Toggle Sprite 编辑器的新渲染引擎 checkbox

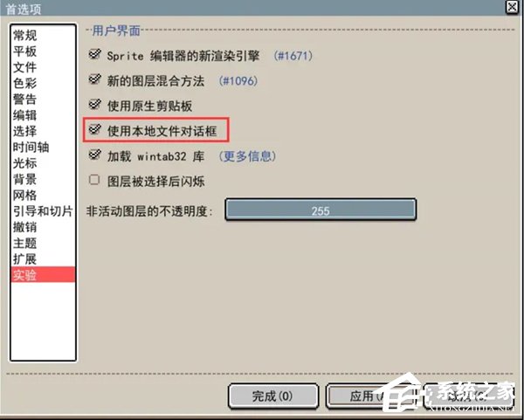point(95,54)
